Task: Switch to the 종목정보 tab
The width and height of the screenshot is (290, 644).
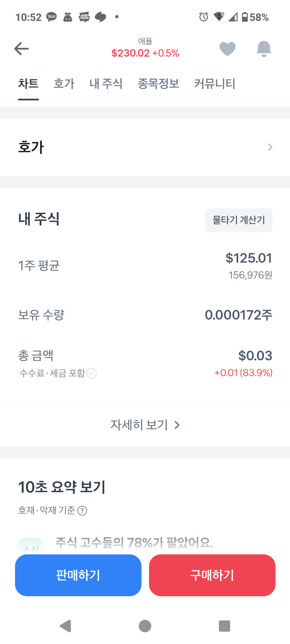Action: [158, 83]
